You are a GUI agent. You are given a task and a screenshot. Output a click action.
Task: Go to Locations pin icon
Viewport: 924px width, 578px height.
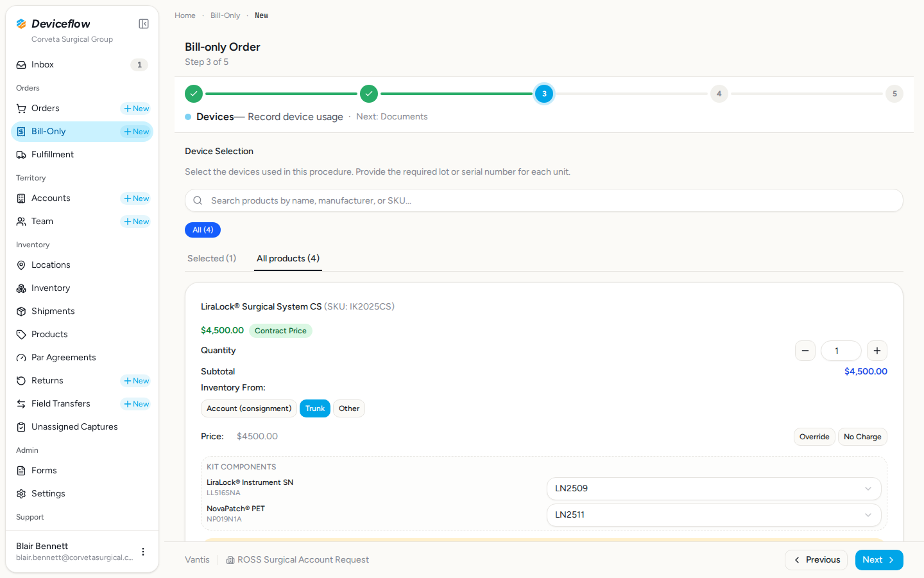click(21, 265)
